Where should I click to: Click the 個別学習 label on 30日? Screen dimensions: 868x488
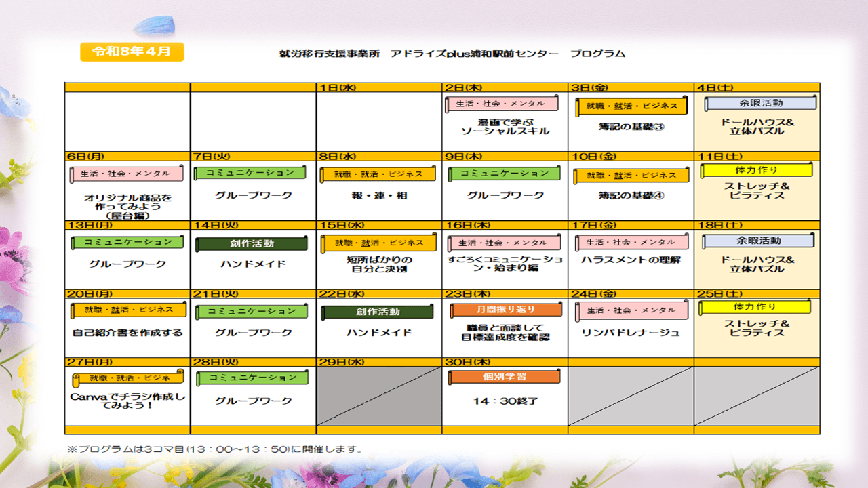coord(505,376)
